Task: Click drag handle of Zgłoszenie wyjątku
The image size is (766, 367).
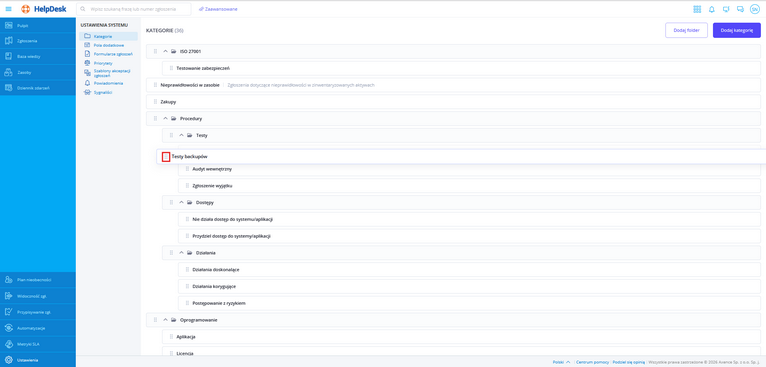Action: 187,186
